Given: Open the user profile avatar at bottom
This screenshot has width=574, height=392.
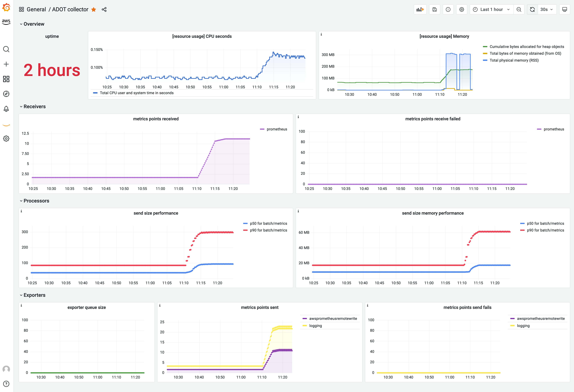Looking at the screenshot, I should tap(6, 369).
